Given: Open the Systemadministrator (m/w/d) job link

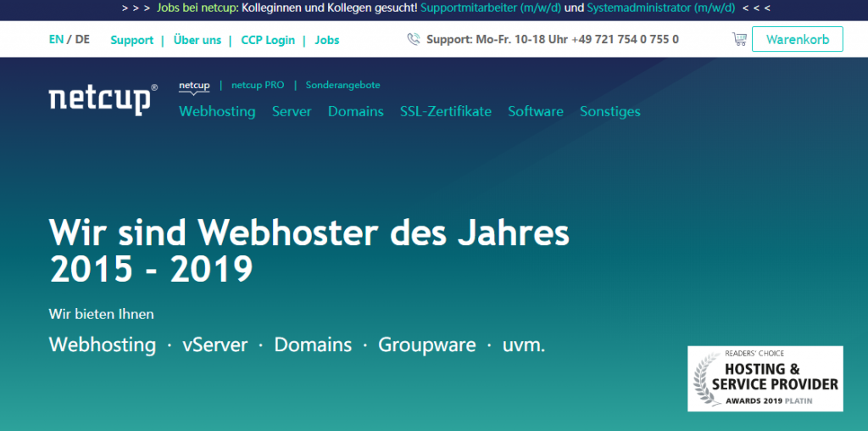Looking at the screenshot, I should 661,8.
